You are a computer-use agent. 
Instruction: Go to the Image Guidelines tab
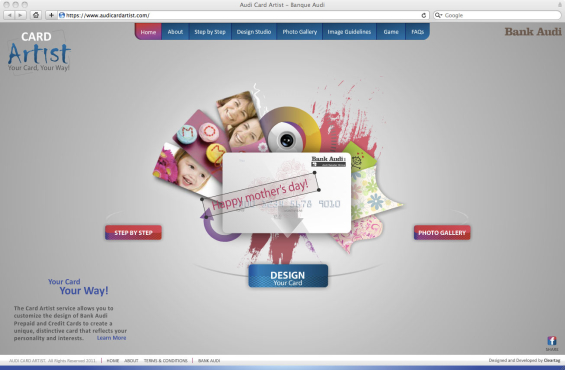[349, 32]
